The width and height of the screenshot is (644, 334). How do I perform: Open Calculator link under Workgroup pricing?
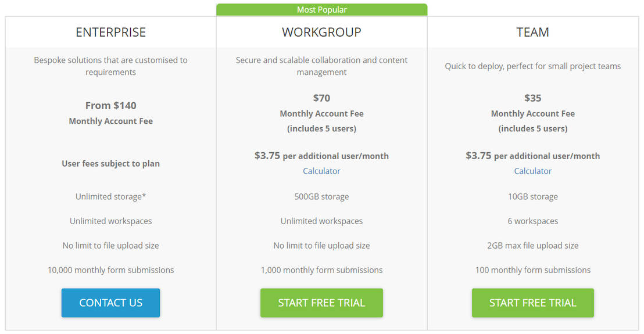point(321,171)
